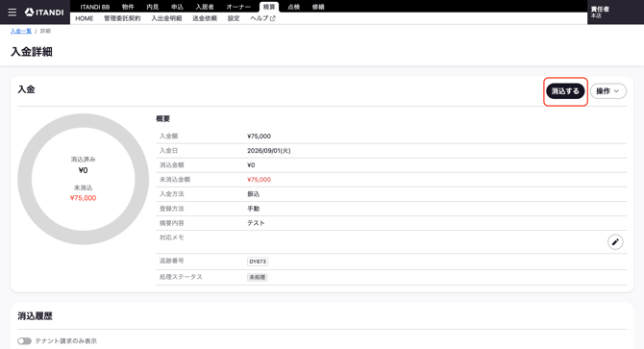Click the DY873 tracking number tag
The image size is (644, 349).
click(x=258, y=262)
